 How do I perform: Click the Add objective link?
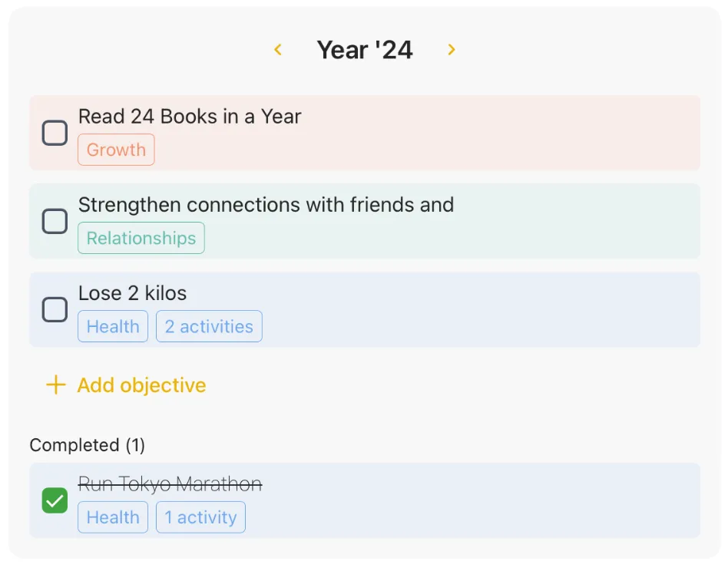click(141, 385)
